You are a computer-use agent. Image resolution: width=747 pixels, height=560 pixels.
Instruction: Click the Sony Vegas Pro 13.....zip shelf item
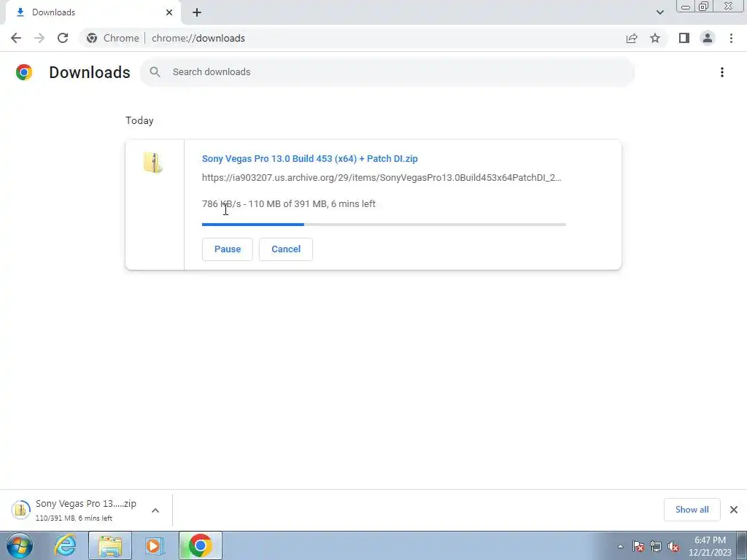(x=86, y=510)
